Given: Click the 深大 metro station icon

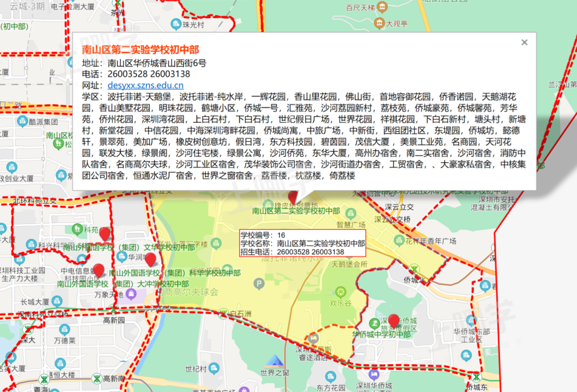Looking at the screenshot, I should [x=28, y=329].
